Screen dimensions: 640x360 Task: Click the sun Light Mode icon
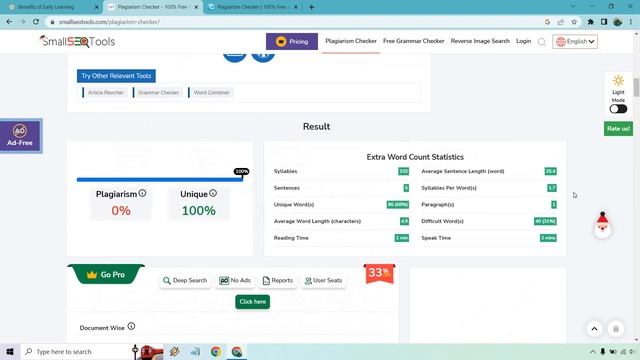tap(618, 80)
